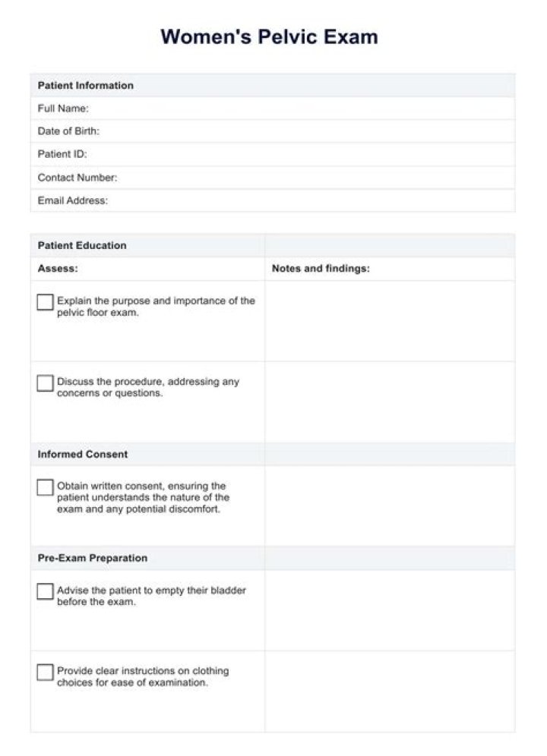This screenshot has width=547, height=756.
Task: Click the Women's Pelvic Exam title
Action: point(270,37)
